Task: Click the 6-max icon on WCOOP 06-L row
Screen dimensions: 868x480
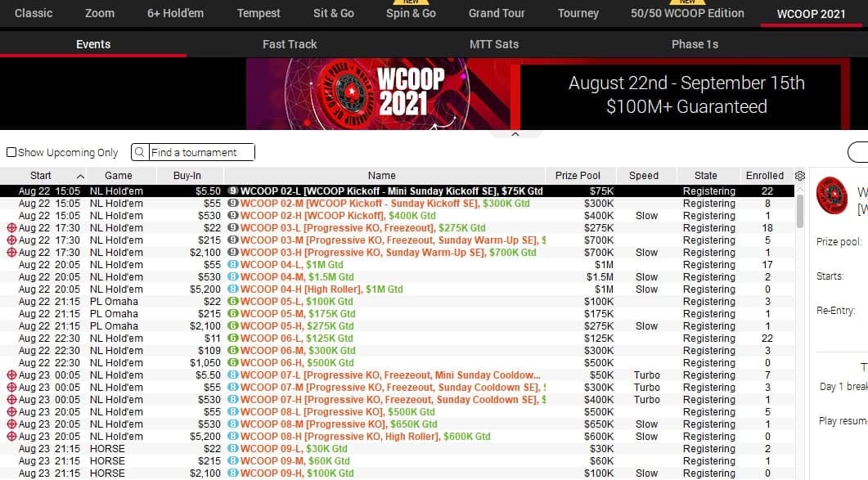Action: pos(233,339)
